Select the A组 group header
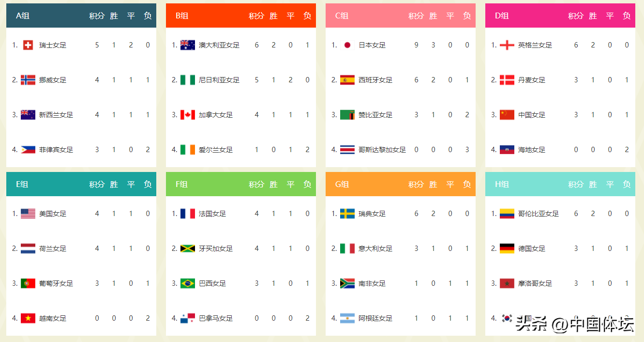The height and width of the screenshot is (342, 644). (23, 16)
